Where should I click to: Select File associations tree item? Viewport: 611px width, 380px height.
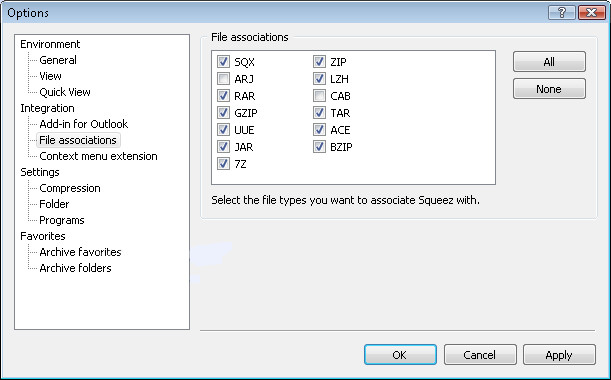[x=78, y=140]
